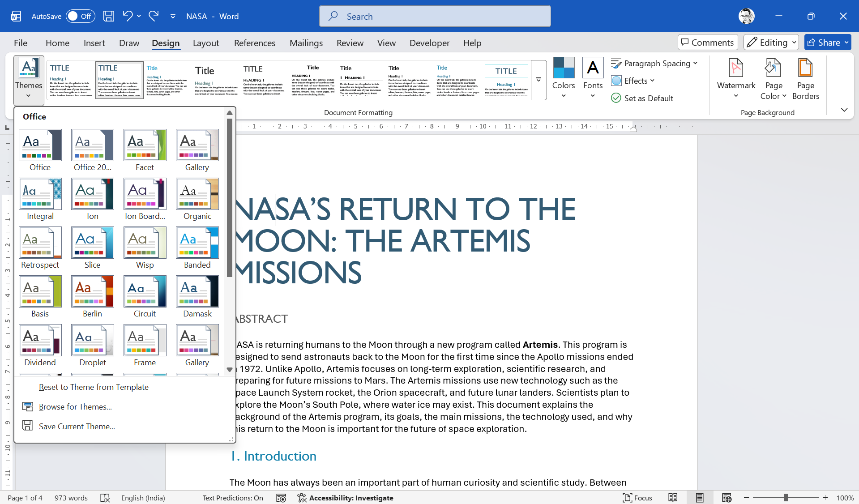Screen dimensions: 859x504
Task: Open Customize Quick Access Toolbar dropdown
Action: (173, 16)
